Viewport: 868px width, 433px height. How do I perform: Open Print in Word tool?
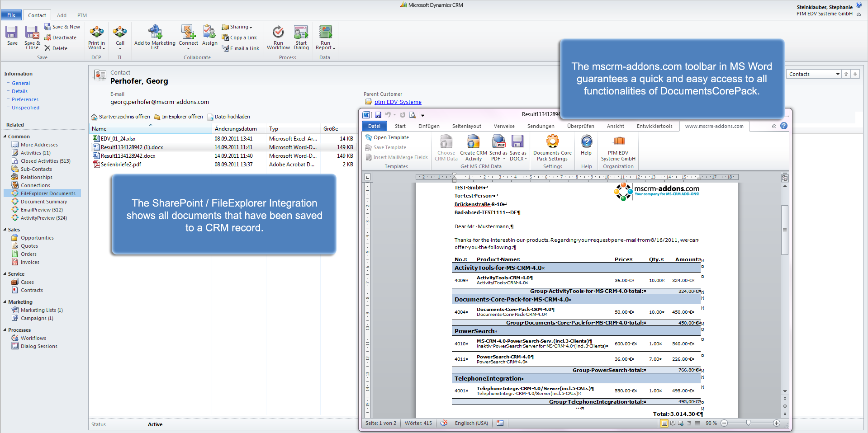[96, 38]
